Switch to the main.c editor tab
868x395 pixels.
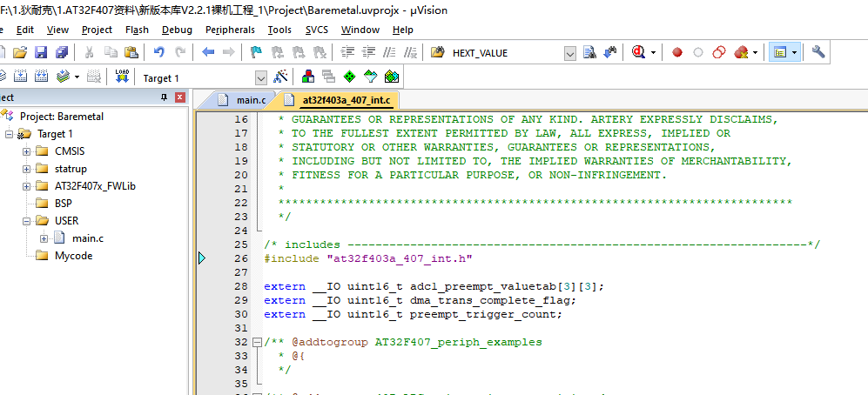tap(242, 100)
